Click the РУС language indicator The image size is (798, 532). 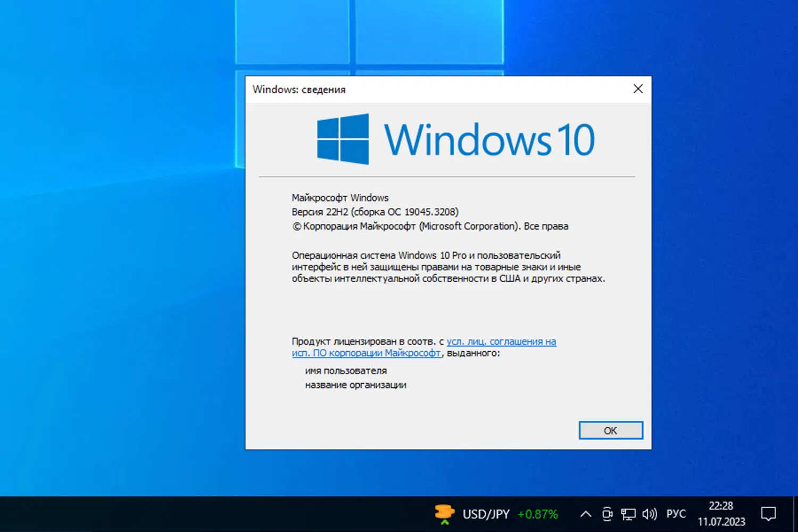pyautogui.click(x=676, y=514)
